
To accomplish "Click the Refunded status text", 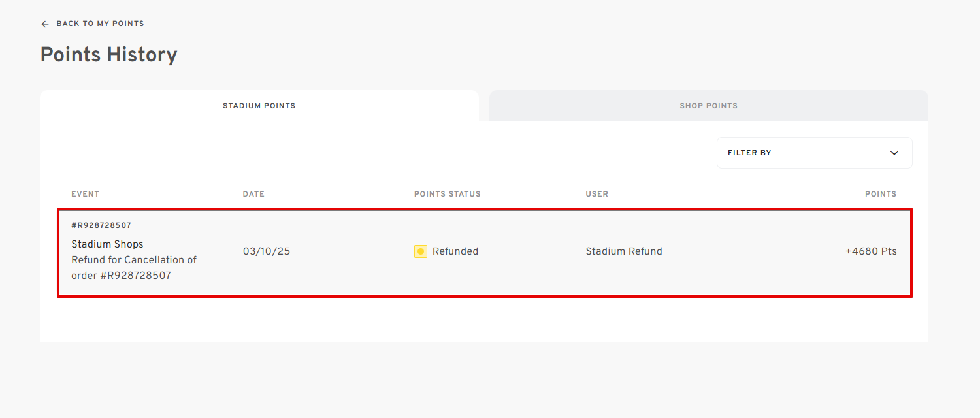I will pos(455,251).
